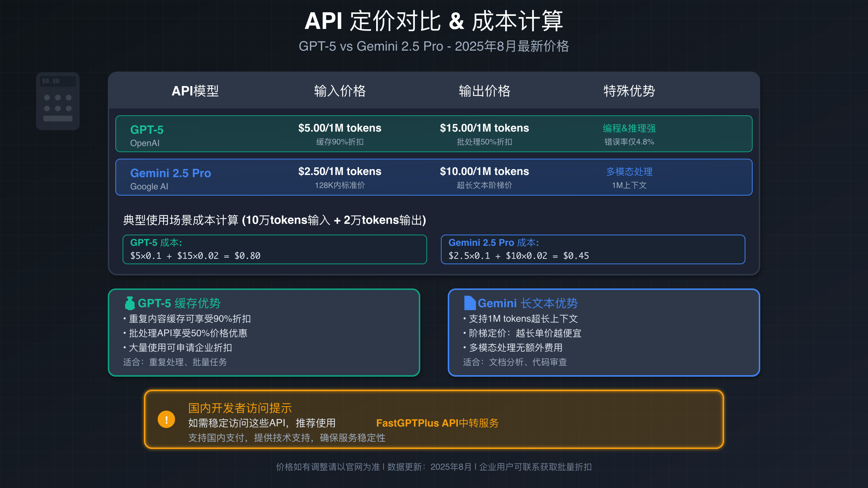Click bullet 重复内容缓存可享受90%折扣
Screen dimensions: 868x488
pyautogui.click(x=187, y=319)
